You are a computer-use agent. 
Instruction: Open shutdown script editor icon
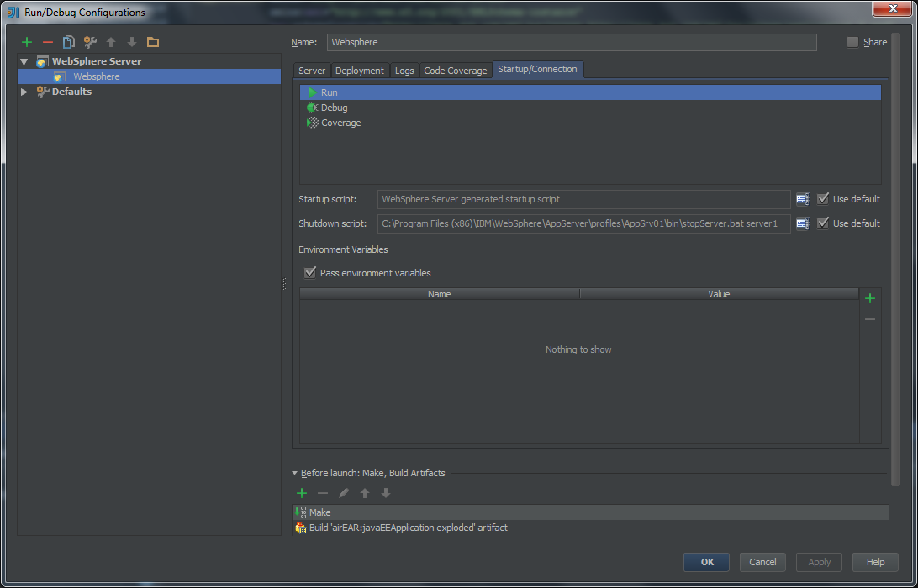point(803,223)
